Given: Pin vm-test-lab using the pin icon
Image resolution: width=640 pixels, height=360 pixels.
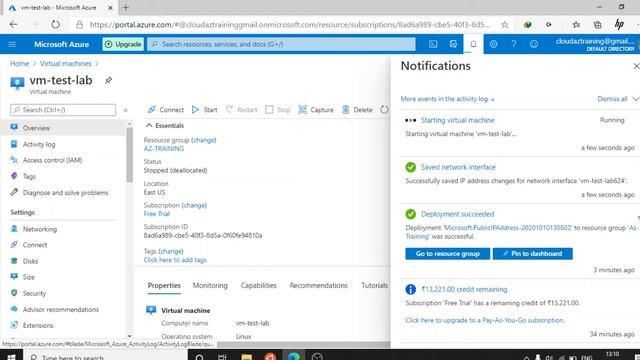Looking at the screenshot, I should 108,80.
